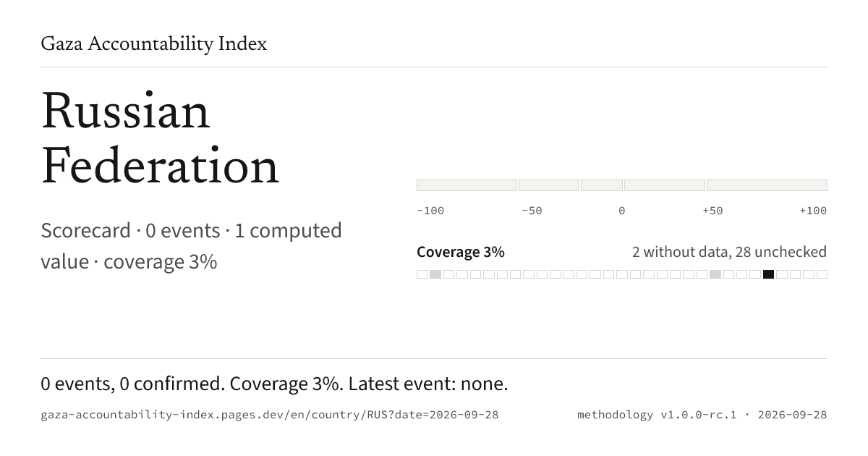
Task: Click the last empty coverage square
Action: pos(822,274)
